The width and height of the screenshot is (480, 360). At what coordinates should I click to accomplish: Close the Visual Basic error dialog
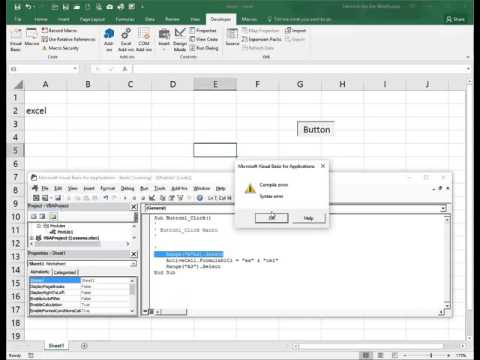coord(323,166)
